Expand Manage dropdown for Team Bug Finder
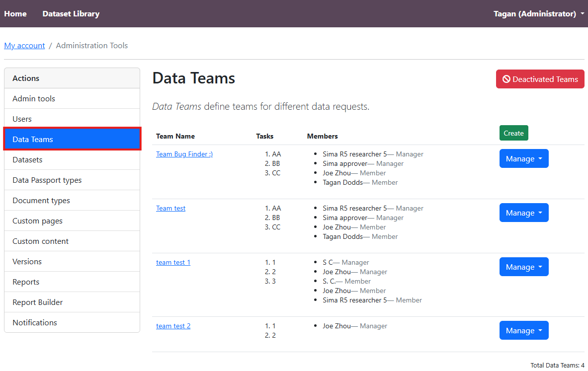Image resolution: width=588 pixels, height=371 pixels. click(x=524, y=159)
